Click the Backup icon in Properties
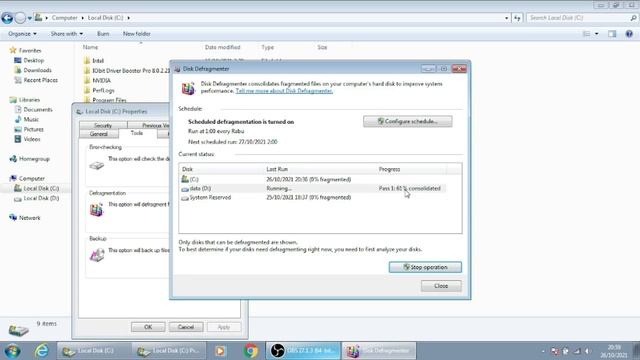This screenshot has width=640, height=360. point(97,255)
